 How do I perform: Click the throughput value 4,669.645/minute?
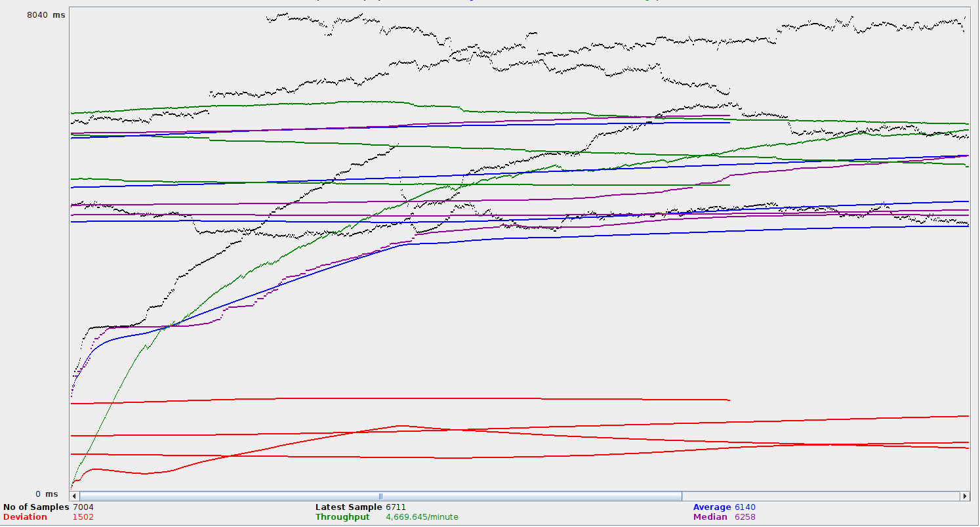coord(422,517)
